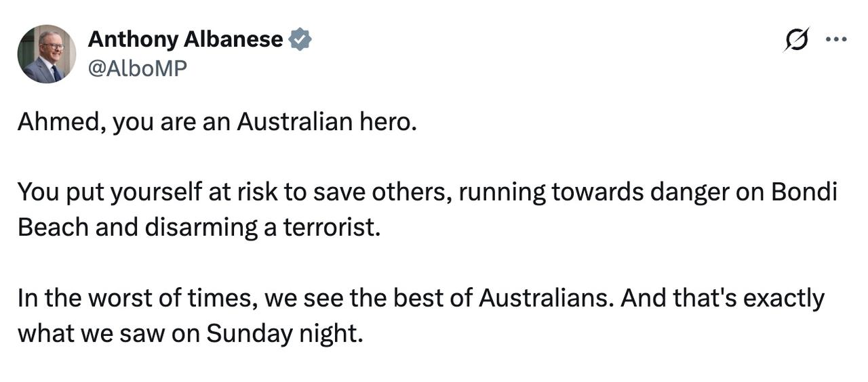Screen dimensions: 868x382
Task: Open the @AlboMP handle link
Action: point(137,68)
